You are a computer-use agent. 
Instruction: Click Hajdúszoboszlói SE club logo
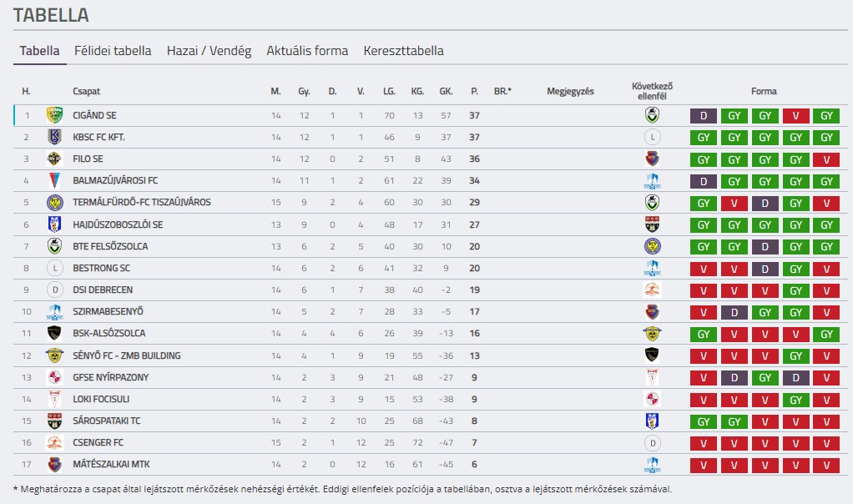[x=54, y=224]
